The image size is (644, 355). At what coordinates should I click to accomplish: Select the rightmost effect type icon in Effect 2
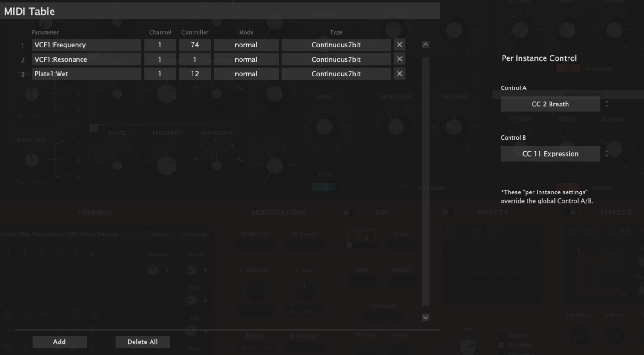(626, 232)
